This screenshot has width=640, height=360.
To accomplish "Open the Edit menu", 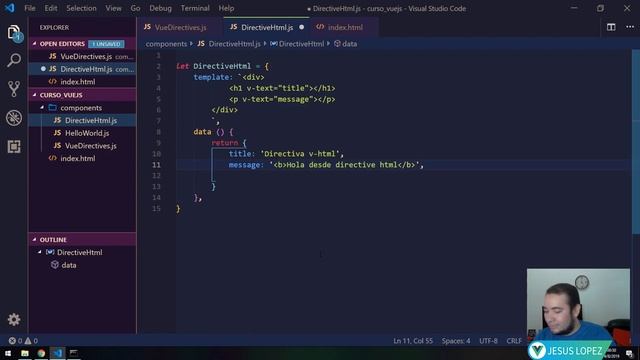I will point(51,8).
